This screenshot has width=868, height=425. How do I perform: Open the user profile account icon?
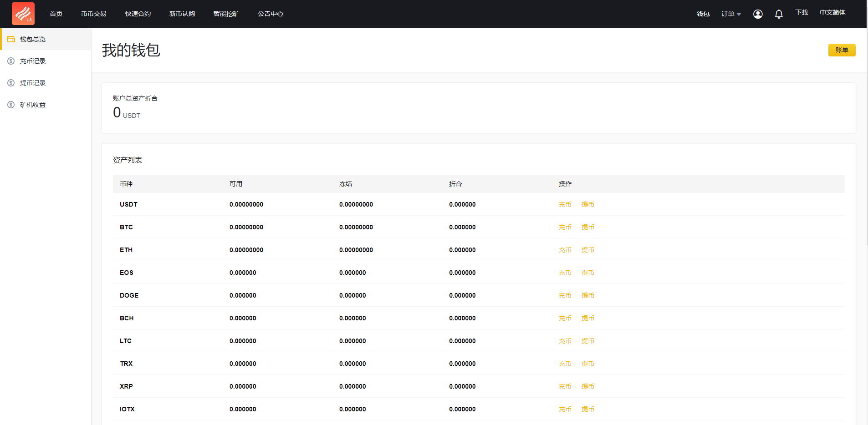click(758, 14)
